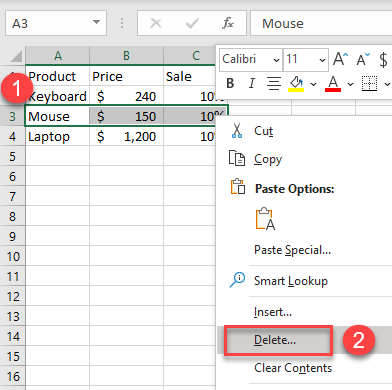Select row 13 header
This screenshot has width=392, height=390.
click(x=12, y=316)
